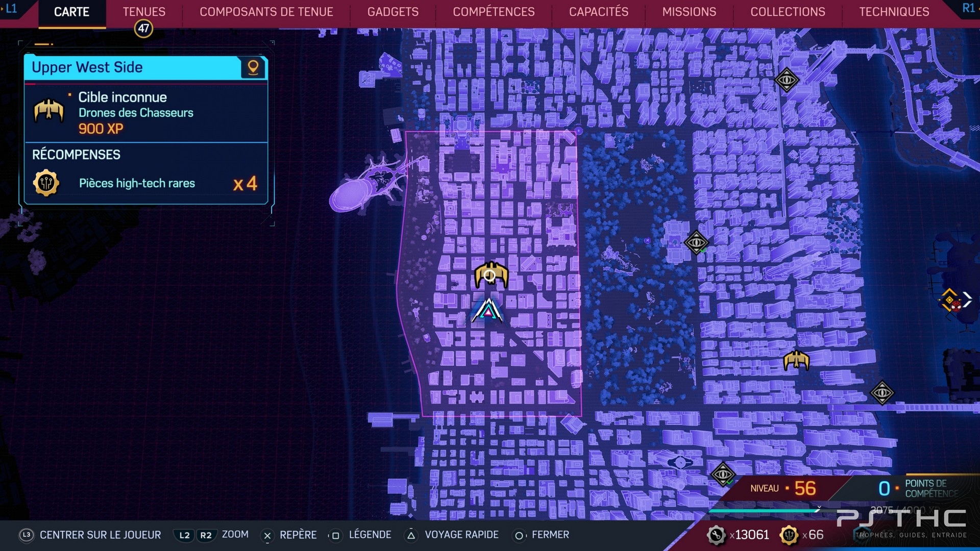Click the Spider mission marker at right edge
Image resolution: width=980 pixels, height=551 pixels.
[x=950, y=300]
